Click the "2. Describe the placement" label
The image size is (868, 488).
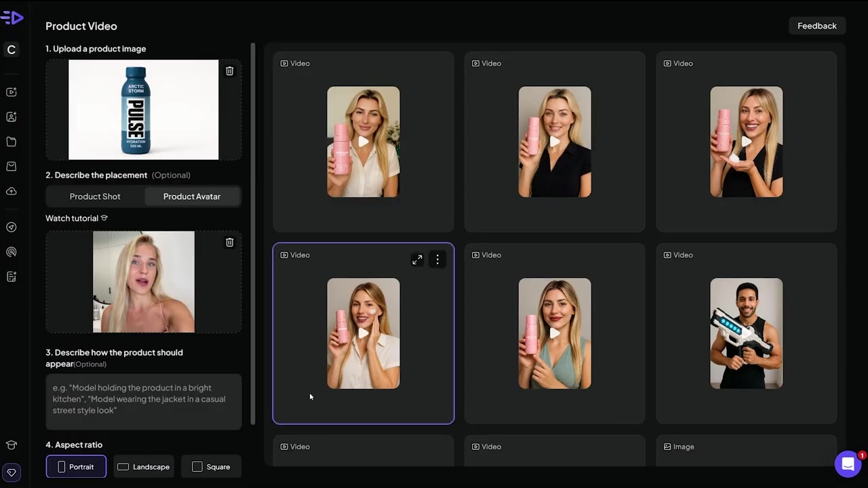[96, 175]
